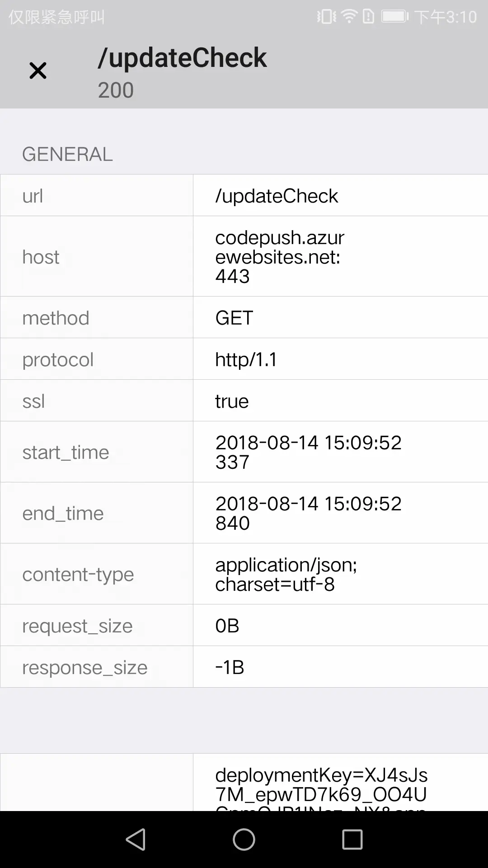This screenshot has height=868, width=488.
Task: Select the GET method value
Action: pyautogui.click(x=234, y=318)
